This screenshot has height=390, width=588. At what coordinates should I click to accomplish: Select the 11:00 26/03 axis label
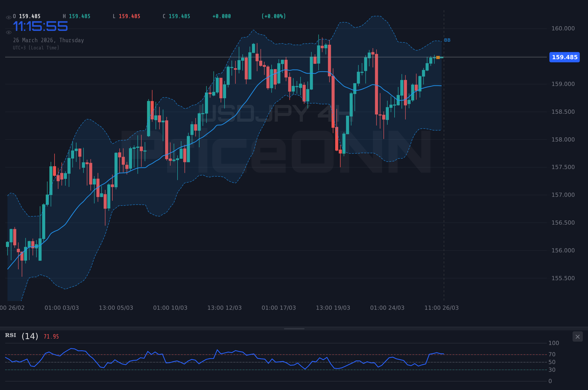(441, 308)
